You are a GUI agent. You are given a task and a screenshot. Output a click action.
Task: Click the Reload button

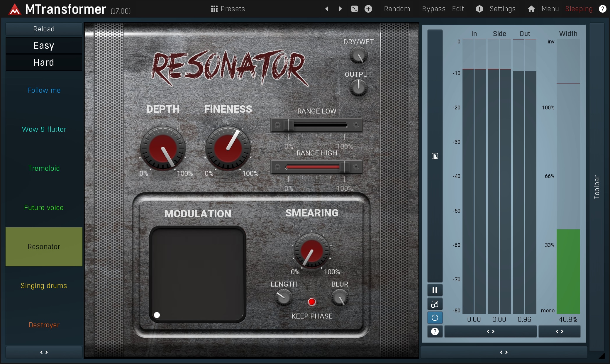click(44, 29)
